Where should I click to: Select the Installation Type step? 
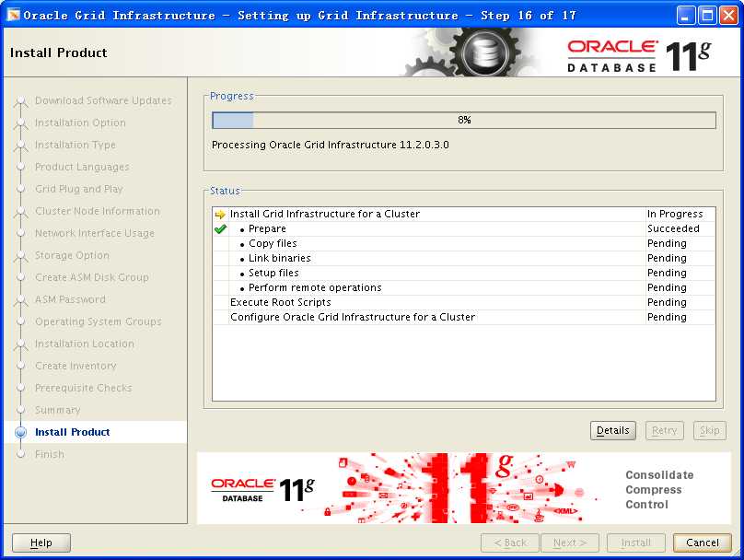[x=75, y=145]
